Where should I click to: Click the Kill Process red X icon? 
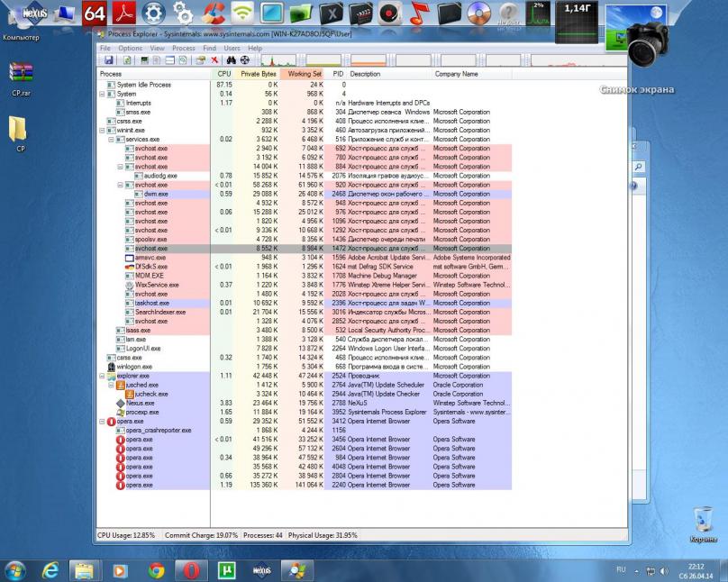coord(214,59)
